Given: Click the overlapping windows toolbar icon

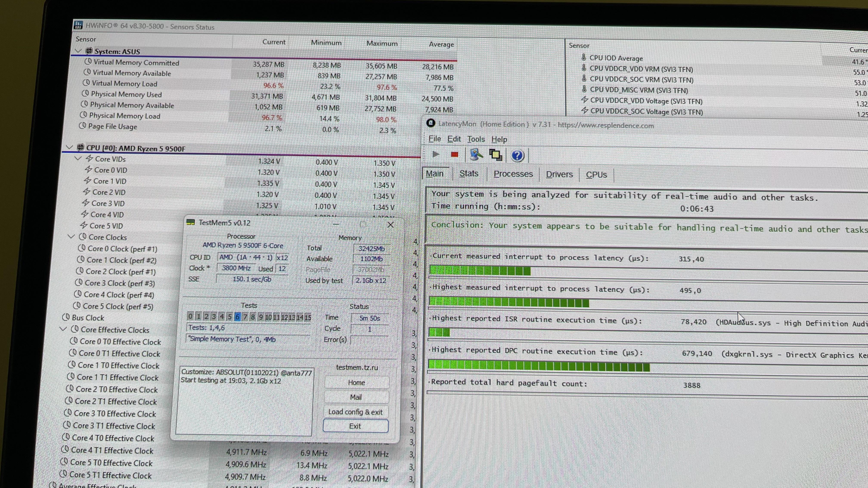Looking at the screenshot, I should coord(495,155).
